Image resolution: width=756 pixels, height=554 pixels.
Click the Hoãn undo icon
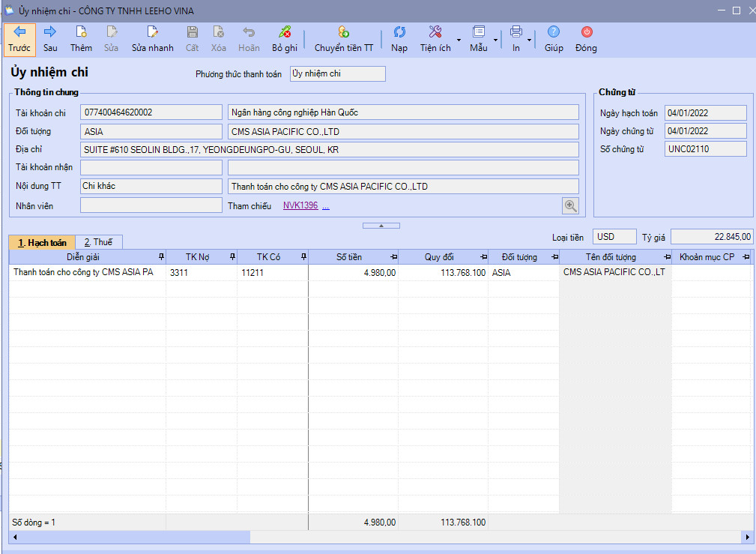[249, 40]
